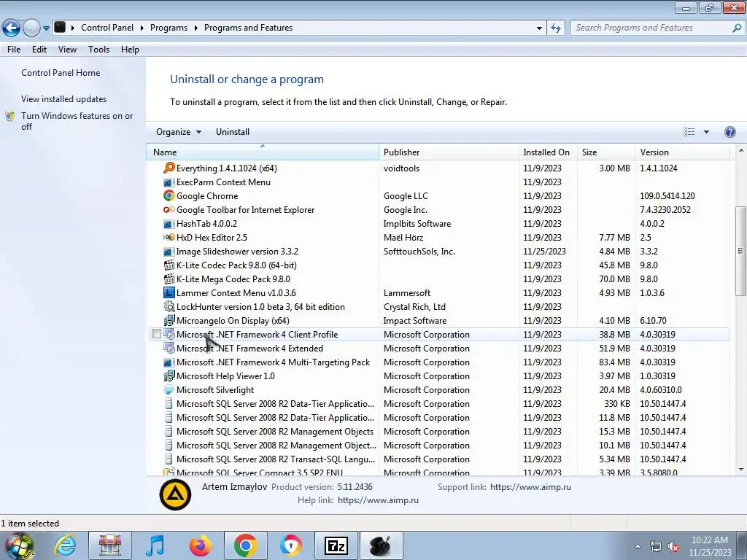Click the K-Lite Codec Pack 64-bit icon

pyautogui.click(x=169, y=265)
